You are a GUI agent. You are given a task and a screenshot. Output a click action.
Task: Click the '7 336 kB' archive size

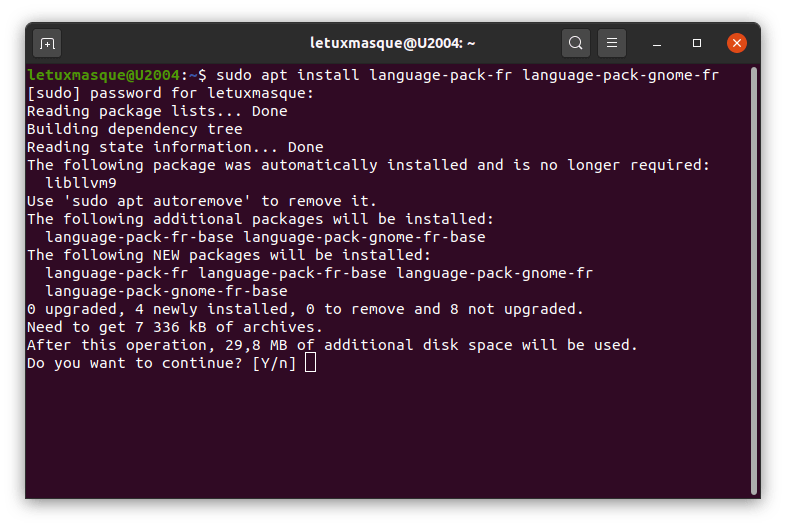coord(170,327)
